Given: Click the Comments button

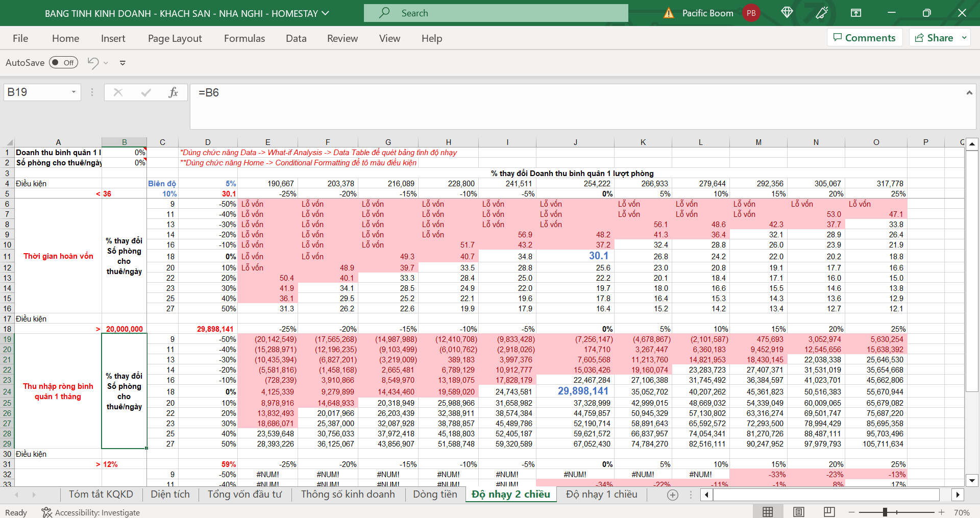Looking at the screenshot, I should (x=865, y=38).
